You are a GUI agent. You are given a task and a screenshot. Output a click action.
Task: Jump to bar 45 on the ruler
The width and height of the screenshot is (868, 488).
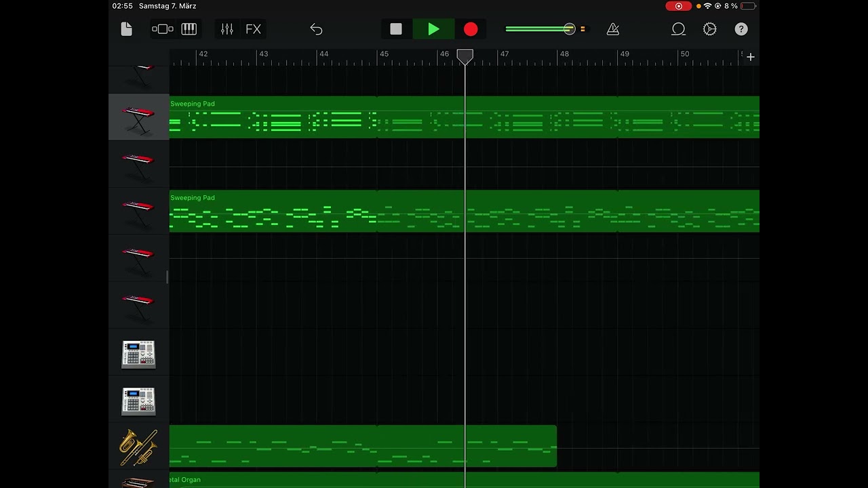[x=384, y=54]
